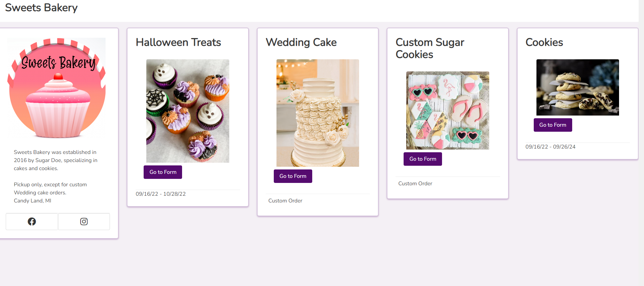Open the bakery's Facebook page icon

click(32, 222)
